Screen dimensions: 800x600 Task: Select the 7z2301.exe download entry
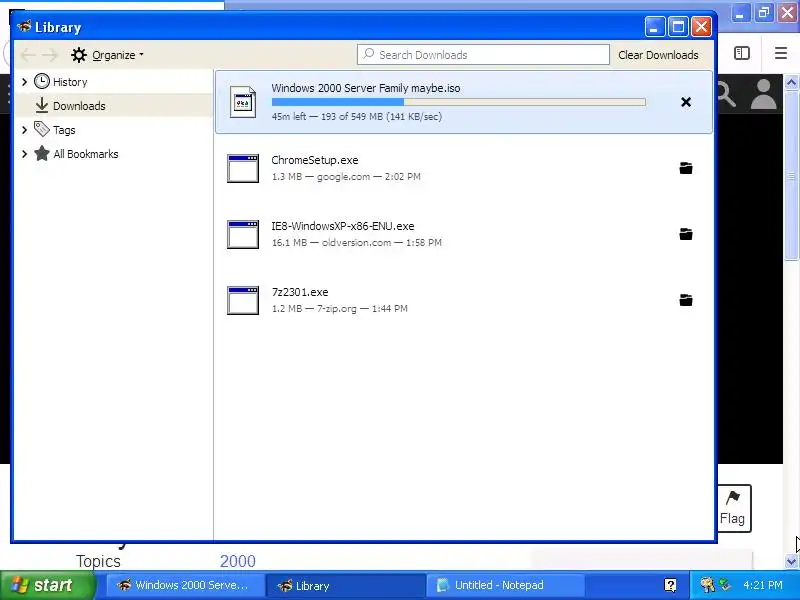click(x=464, y=299)
